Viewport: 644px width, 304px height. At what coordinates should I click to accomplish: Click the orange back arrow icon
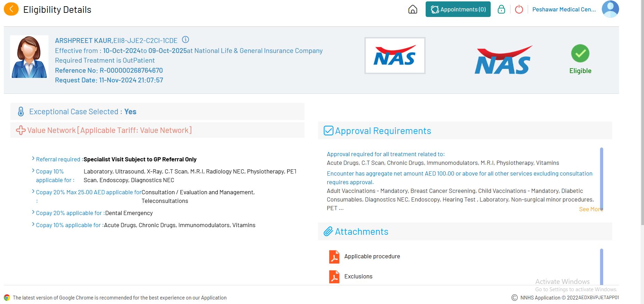(x=11, y=9)
